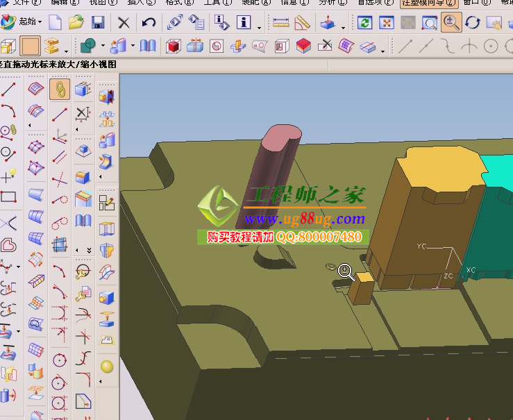This screenshot has height=420, width=513.
Task: Select the Line sketch tool in left toolbar
Action: click(x=8, y=90)
